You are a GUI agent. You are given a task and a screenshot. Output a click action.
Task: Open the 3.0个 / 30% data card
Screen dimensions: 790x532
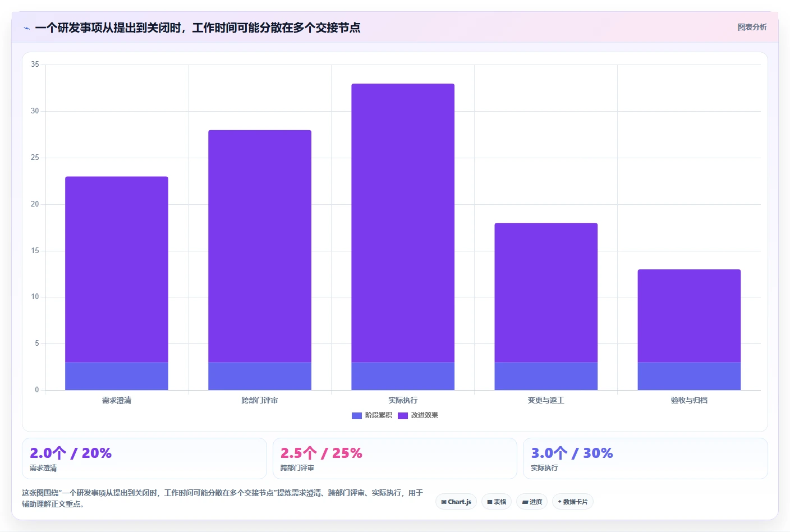click(x=645, y=458)
